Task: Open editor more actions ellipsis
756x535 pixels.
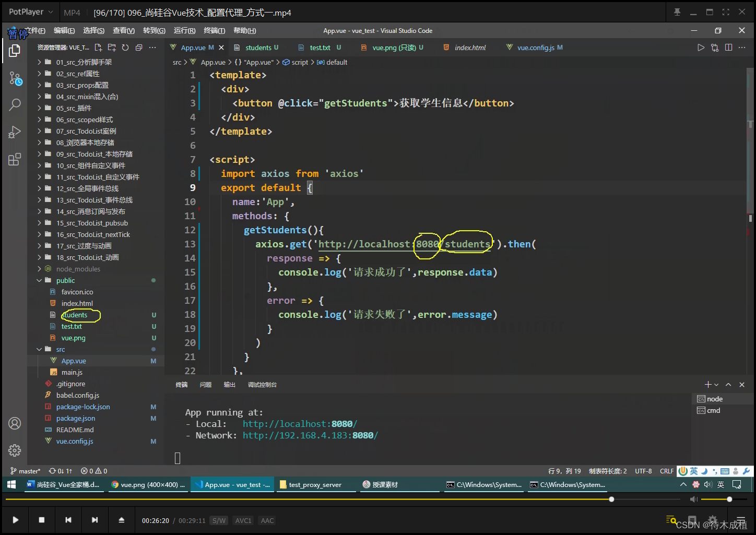Action: [x=742, y=47]
